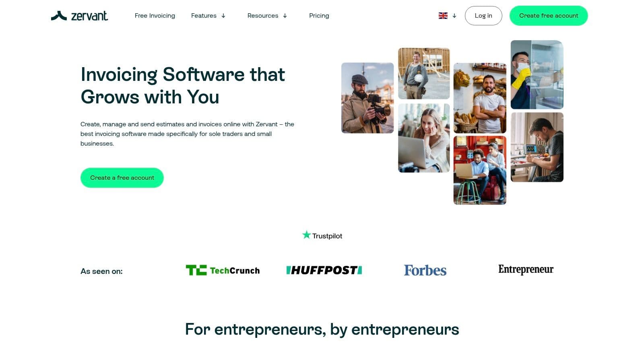The width and height of the screenshot is (644, 362).
Task: Click the Create free account header button
Action: [549, 16]
